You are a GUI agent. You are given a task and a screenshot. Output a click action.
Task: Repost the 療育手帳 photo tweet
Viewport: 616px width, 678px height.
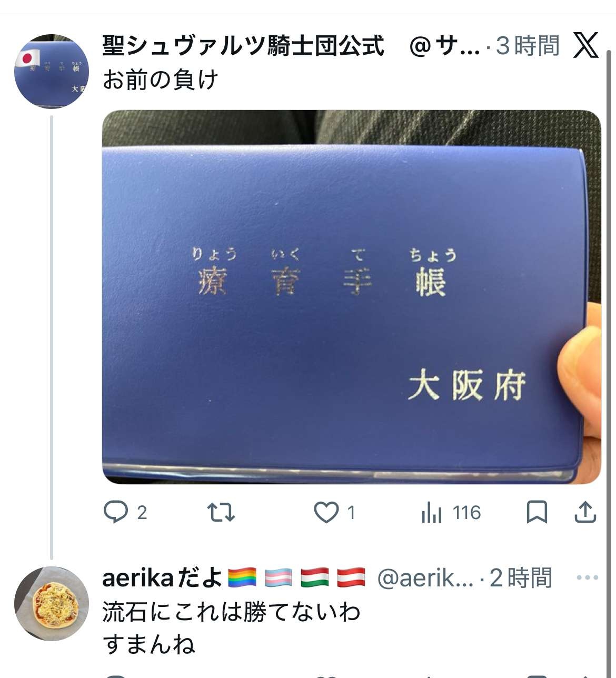pos(221,512)
